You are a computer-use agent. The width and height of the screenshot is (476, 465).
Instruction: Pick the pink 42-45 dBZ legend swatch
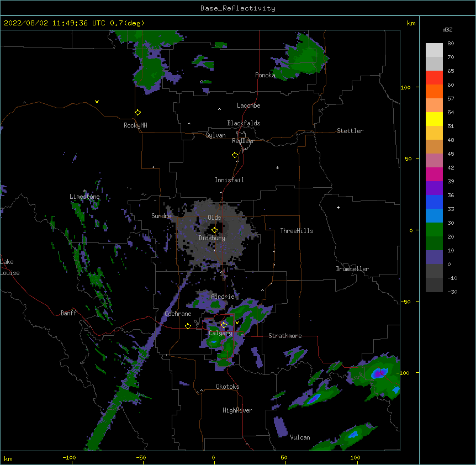coord(434,161)
